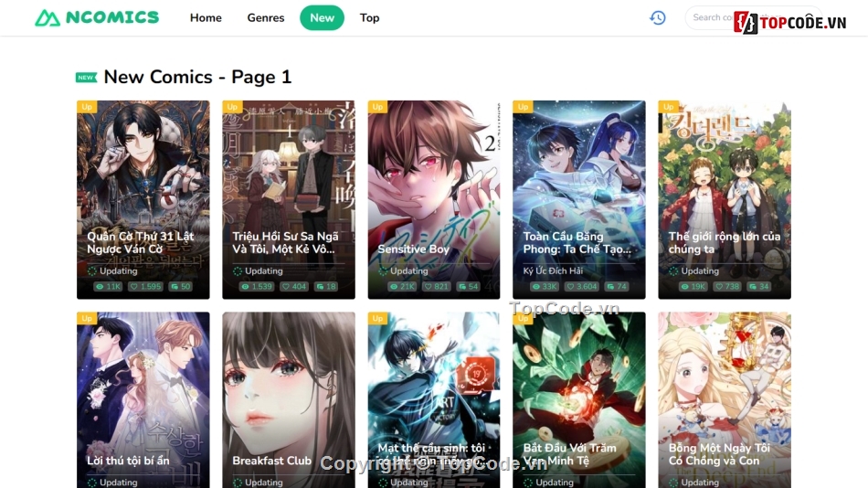
Task: Click the 54 chapters badge
Action: [x=469, y=286]
